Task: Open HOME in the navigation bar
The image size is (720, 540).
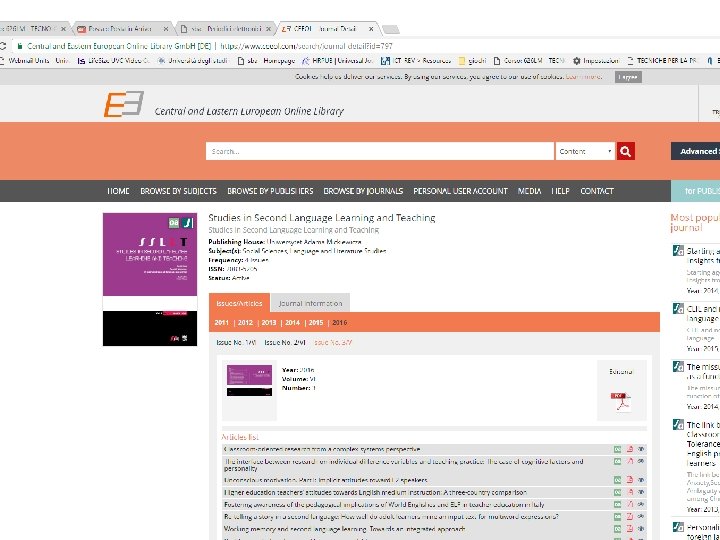Action: point(118,191)
